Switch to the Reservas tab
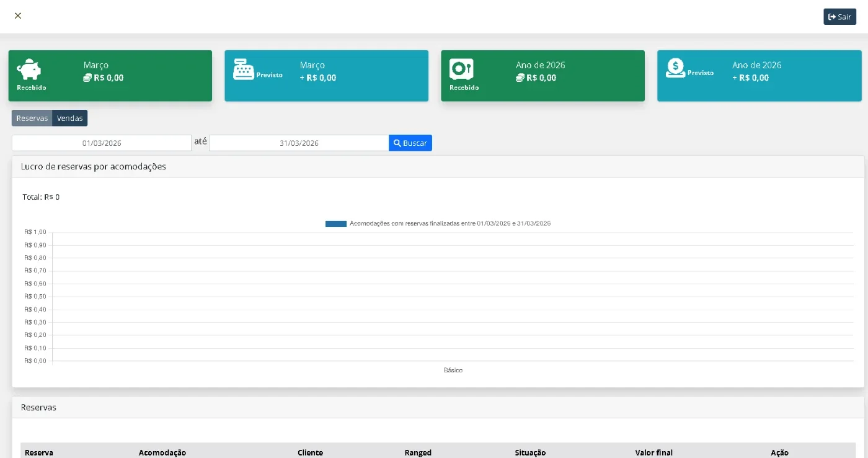This screenshot has width=868, height=458. [32, 118]
